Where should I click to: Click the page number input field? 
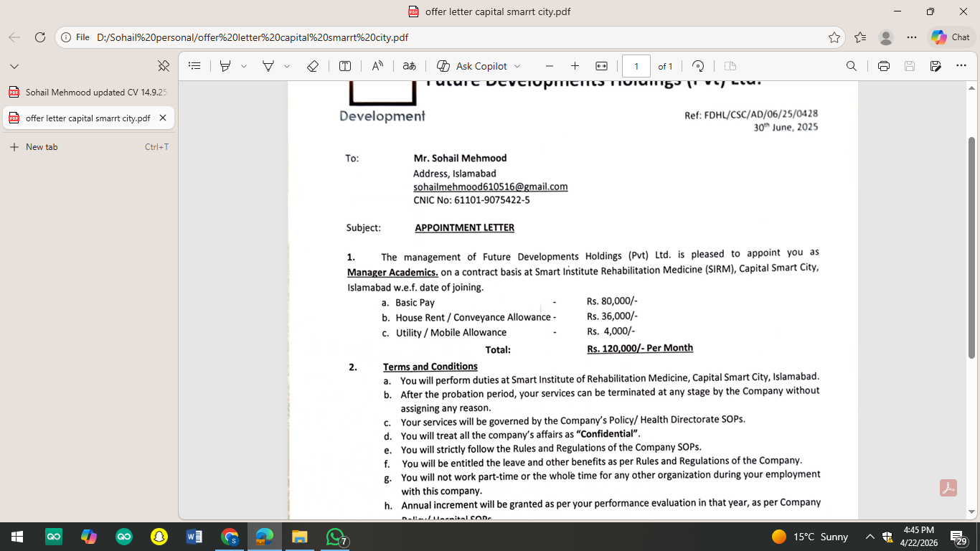click(636, 66)
